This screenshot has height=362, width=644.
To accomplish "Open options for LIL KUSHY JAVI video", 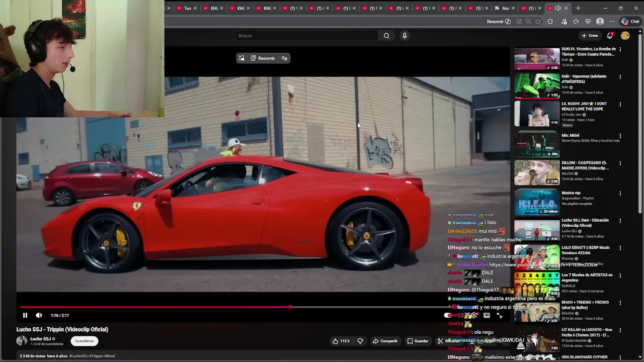I will 620,105.
